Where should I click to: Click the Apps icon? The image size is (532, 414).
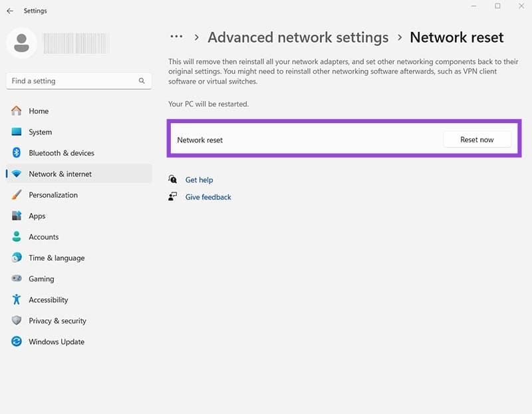(16, 216)
